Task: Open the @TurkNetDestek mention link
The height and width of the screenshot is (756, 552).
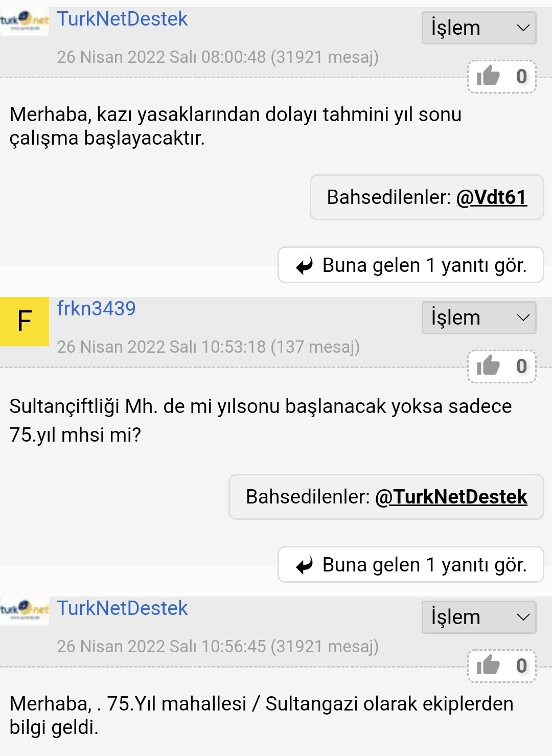Action: coord(451,497)
